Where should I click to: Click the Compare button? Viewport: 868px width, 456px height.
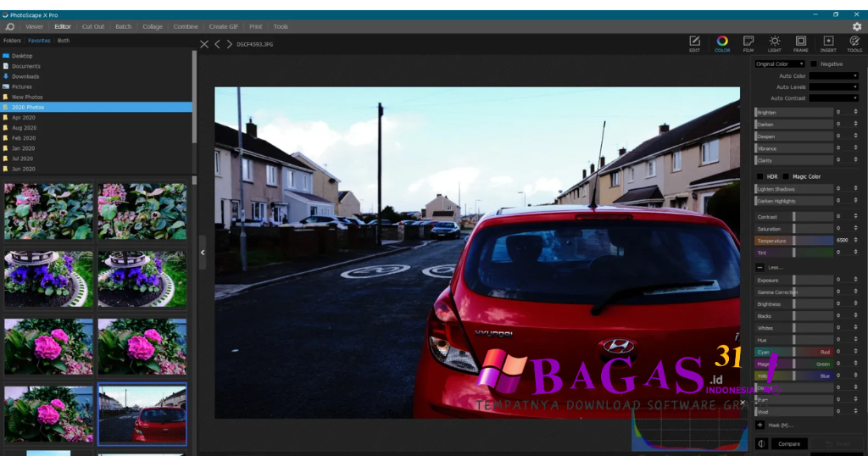pyautogui.click(x=789, y=443)
